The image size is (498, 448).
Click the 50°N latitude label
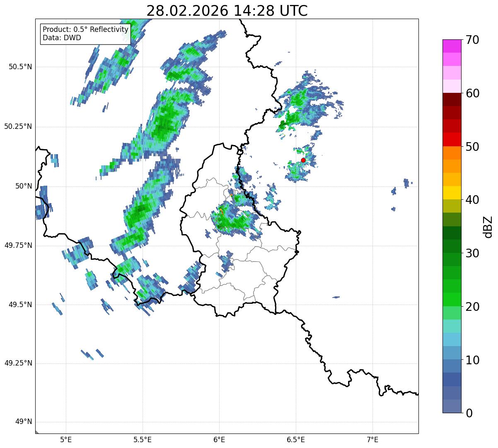(x=24, y=186)
